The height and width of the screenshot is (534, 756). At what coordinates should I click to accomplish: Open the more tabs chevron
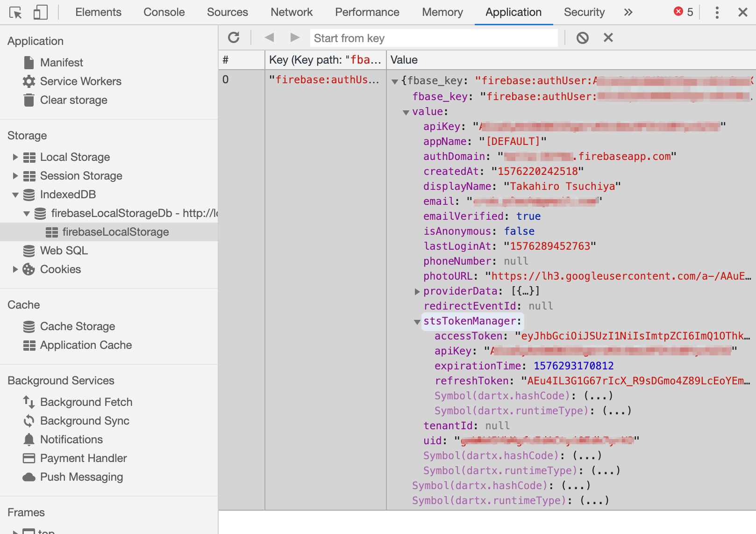pyautogui.click(x=628, y=12)
